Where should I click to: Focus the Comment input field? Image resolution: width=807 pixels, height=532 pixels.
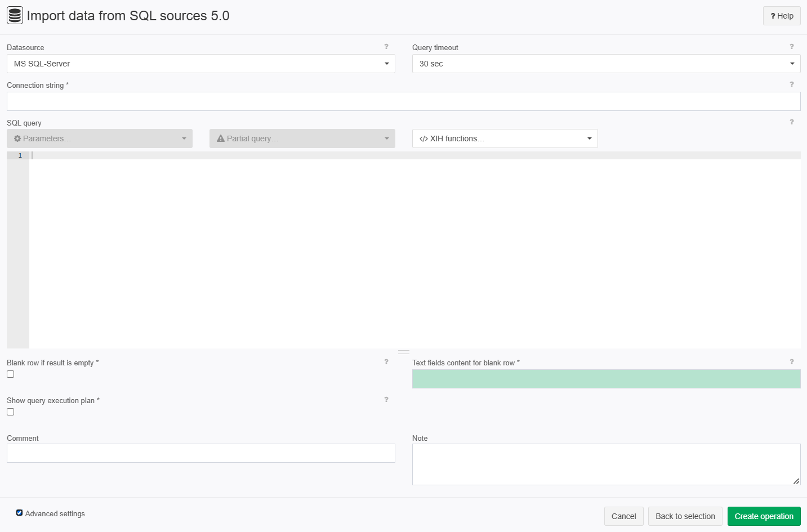[x=201, y=453]
